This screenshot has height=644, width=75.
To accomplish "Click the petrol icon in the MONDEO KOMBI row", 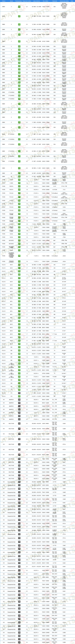I will 19,247.
